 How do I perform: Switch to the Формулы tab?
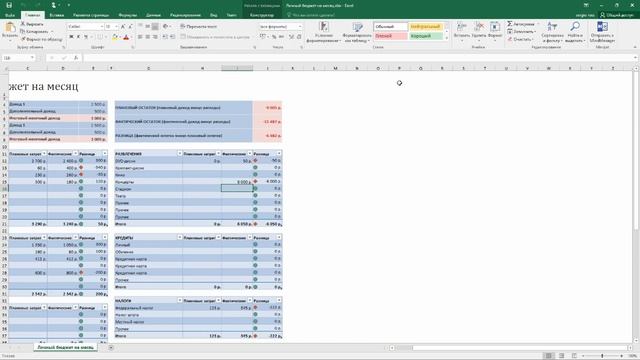tap(128, 15)
